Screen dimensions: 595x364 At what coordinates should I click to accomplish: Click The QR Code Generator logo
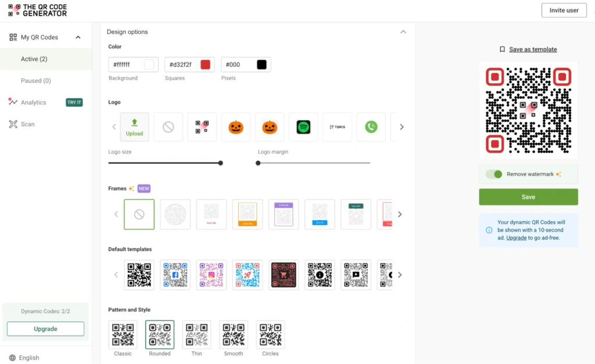[38, 10]
